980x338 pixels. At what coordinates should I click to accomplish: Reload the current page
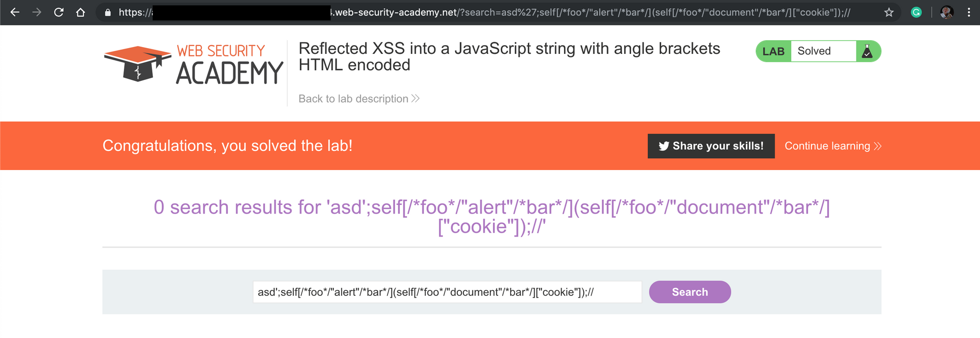point(59,12)
